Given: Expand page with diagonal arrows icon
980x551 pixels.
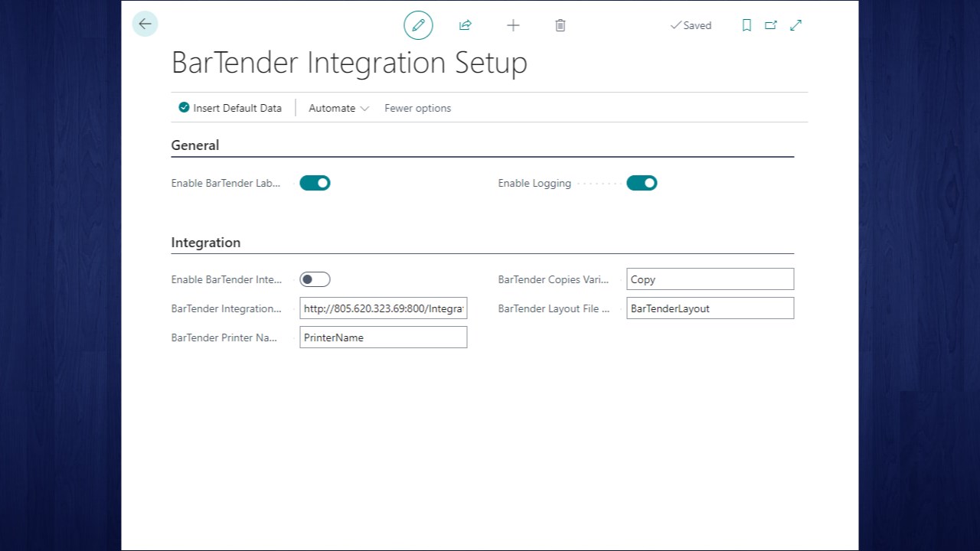Looking at the screenshot, I should (796, 25).
